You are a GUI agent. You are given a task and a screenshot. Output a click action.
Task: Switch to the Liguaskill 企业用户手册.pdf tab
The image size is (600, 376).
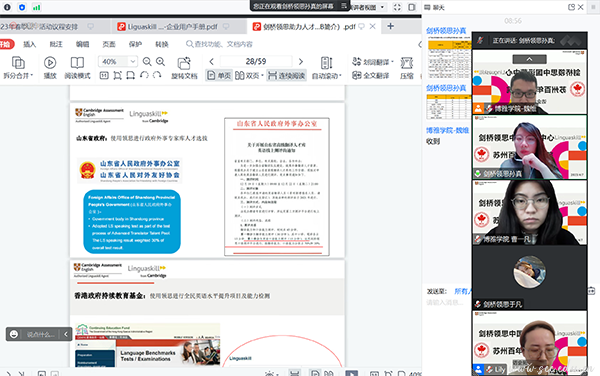coord(172,26)
